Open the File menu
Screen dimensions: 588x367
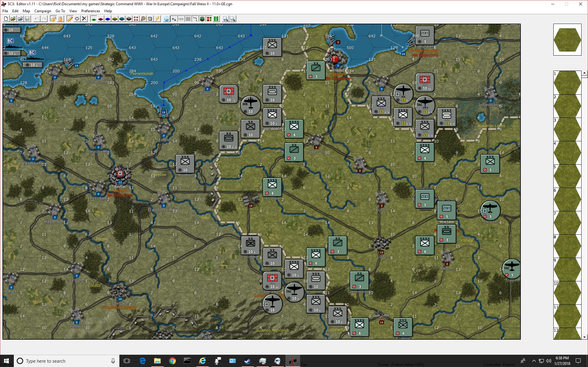[5, 11]
